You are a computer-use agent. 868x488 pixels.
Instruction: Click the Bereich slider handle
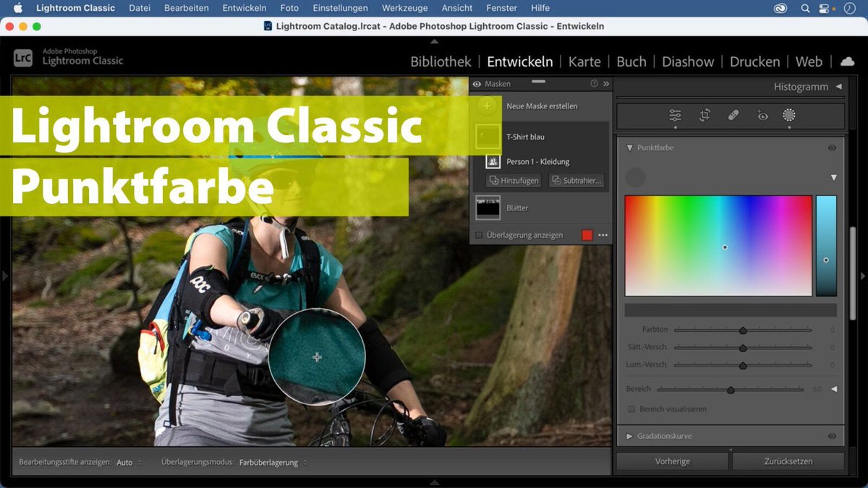coord(731,390)
